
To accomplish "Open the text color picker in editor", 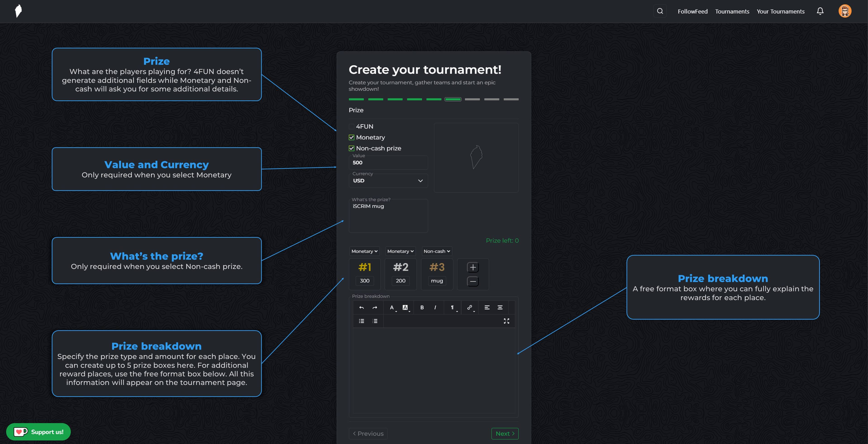I will point(392,307).
